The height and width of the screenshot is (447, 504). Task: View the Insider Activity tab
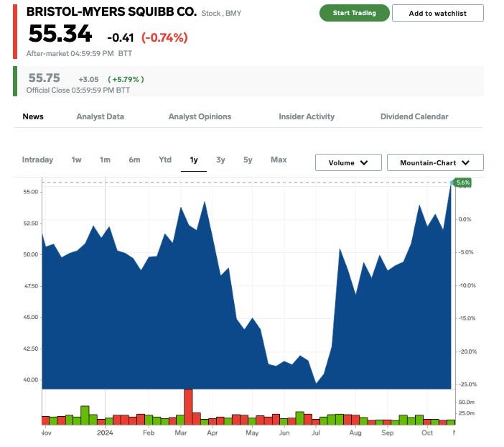(x=307, y=116)
